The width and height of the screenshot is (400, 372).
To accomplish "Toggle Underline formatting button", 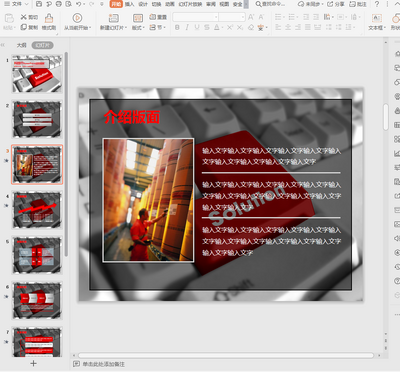I will (x=197, y=27).
